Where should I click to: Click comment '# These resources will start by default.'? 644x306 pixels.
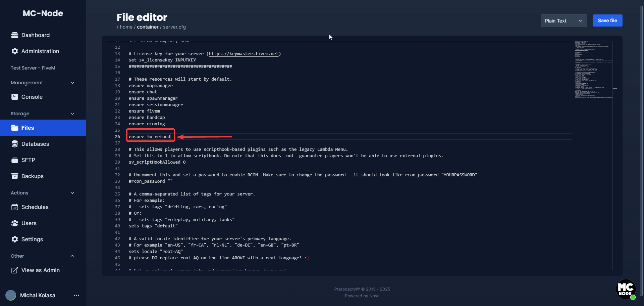180,79
